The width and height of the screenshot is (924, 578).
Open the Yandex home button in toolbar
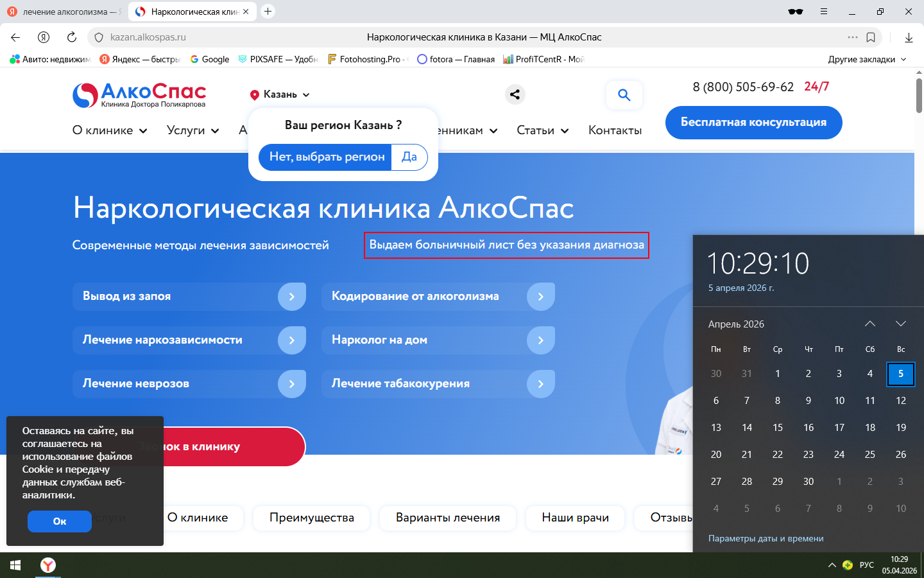44,37
